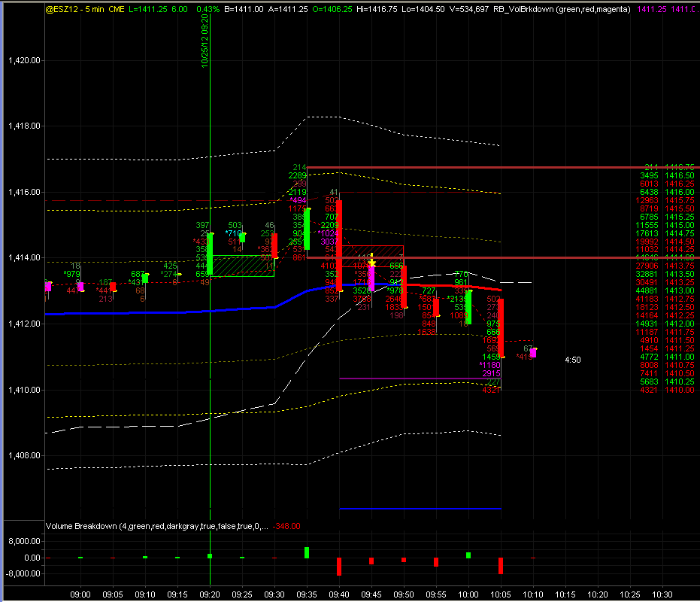Select the tall red candle at 09:40
The width and height of the screenshot is (700, 602).
click(339, 246)
